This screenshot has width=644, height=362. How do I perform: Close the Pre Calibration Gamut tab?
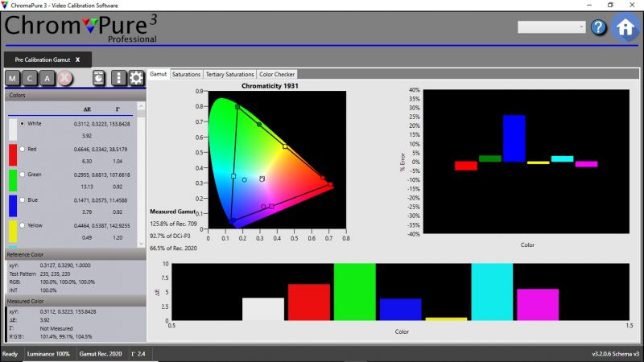(x=78, y=60)
